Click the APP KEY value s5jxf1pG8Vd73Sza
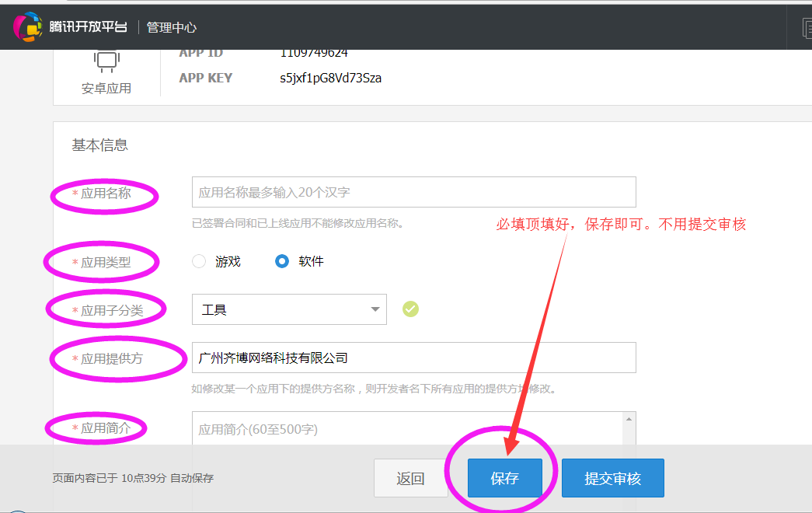This screenshot has width=812, height=513. [330, 78]
